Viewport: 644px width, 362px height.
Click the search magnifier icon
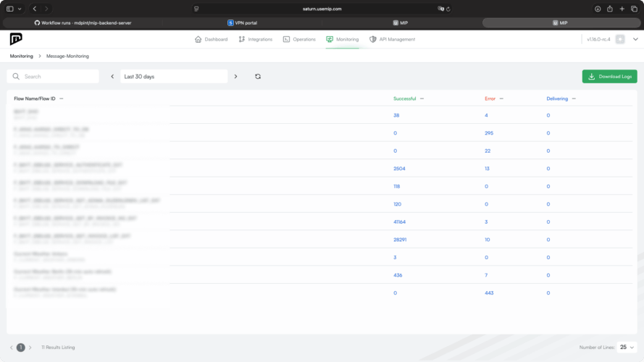click(16, 76)
